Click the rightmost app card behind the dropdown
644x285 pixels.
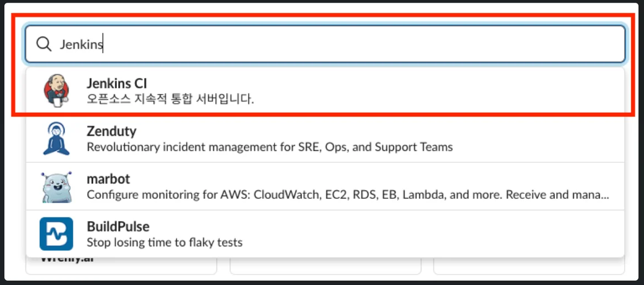click(x=529, y=266)
